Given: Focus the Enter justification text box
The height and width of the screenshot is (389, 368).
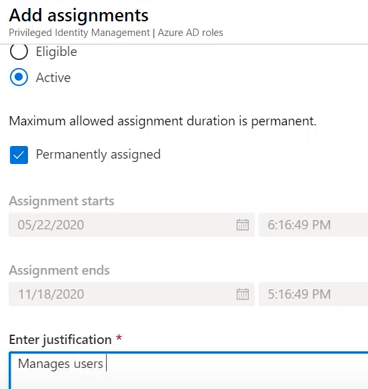Looking at the screenshot, I should click(x=189, y=370).
